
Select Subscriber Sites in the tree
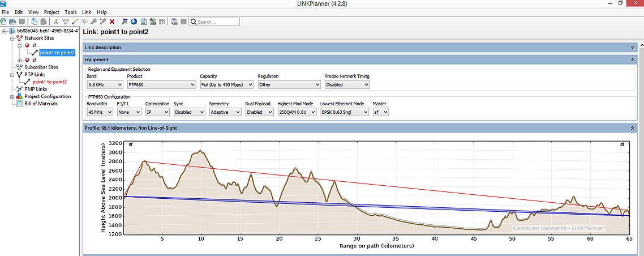41,67
